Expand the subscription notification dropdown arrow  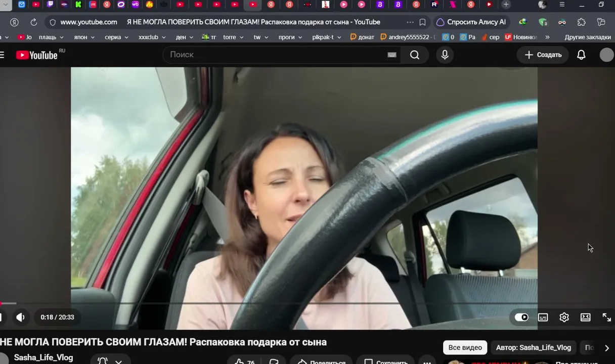pyautogui.click(x=118, y=361)
